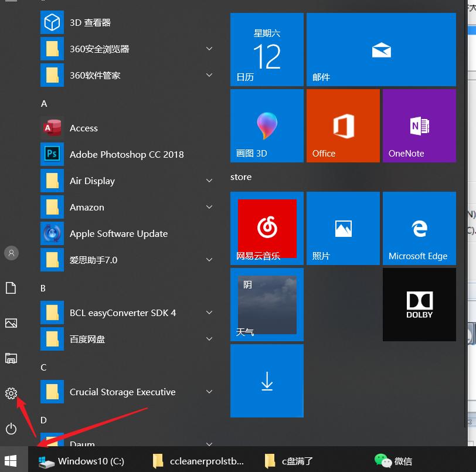476x472 pixels.
Task: Expand the Amazon folder in the app list
Action: click(209, 207)
